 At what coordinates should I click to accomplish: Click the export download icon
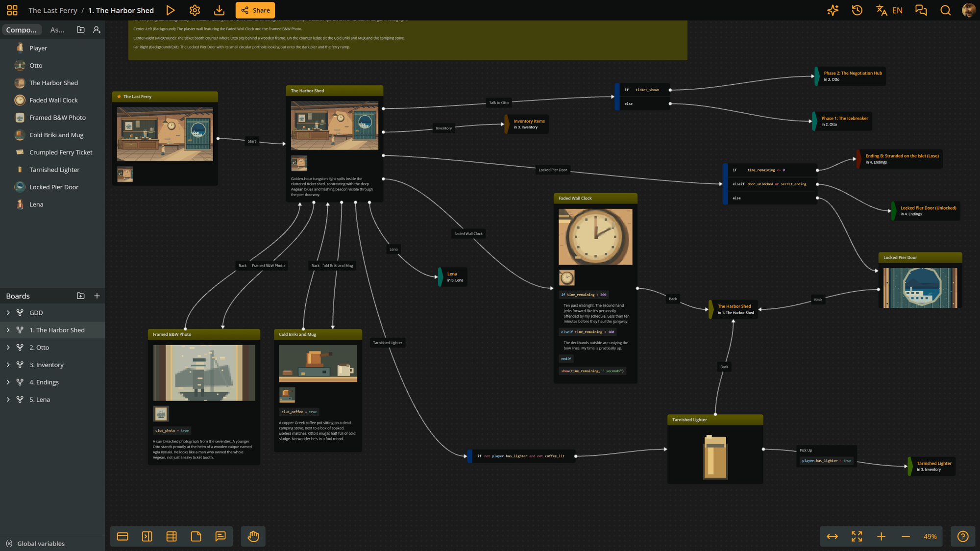(219, 10)
